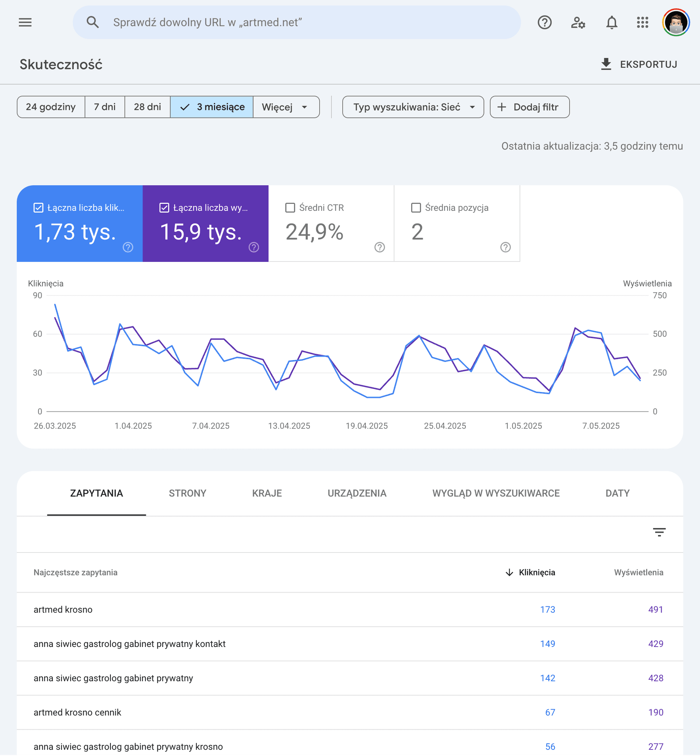Switch to the STRONY tab
The image size is (700, 756).
coord(187,493)
